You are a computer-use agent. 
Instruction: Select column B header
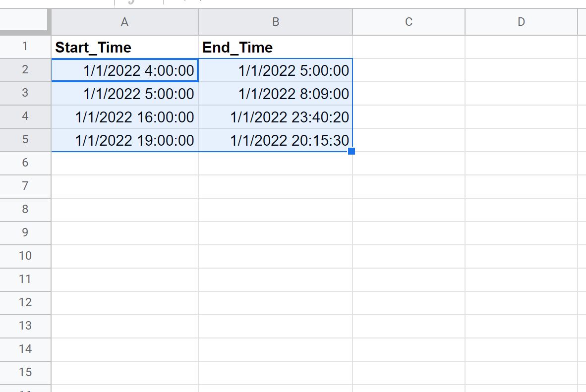(276, 22)
